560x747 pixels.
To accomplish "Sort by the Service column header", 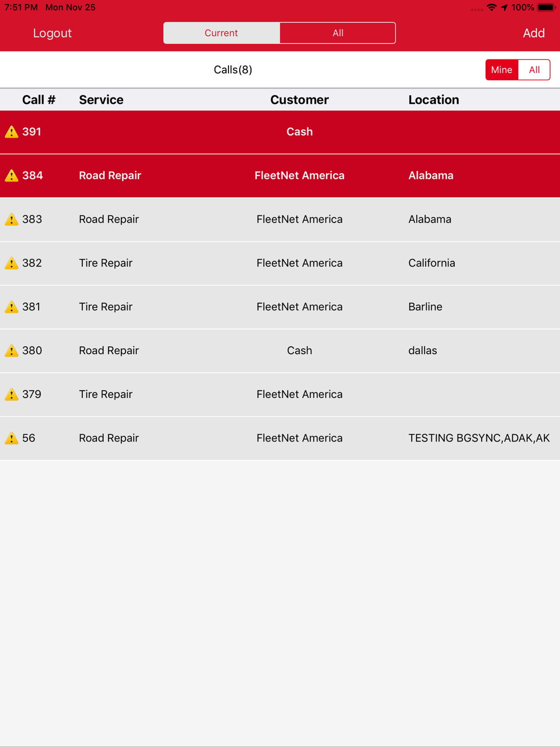I will pyautogui.click(x=101, y=100).
